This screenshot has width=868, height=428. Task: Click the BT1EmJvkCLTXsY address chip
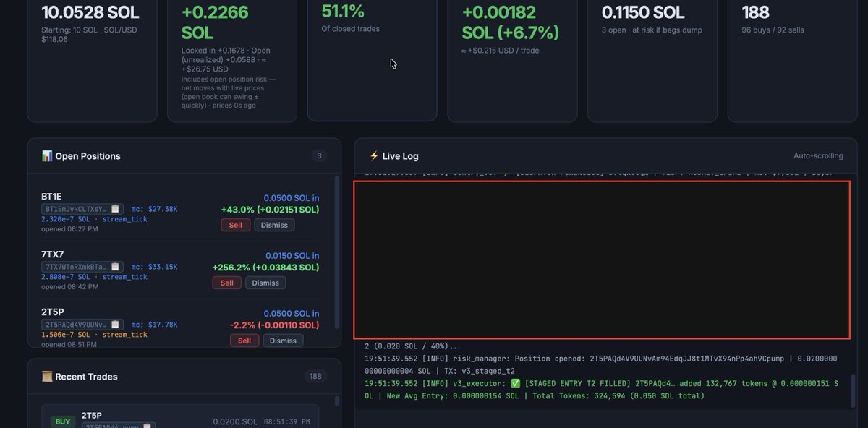coord(82,209)
